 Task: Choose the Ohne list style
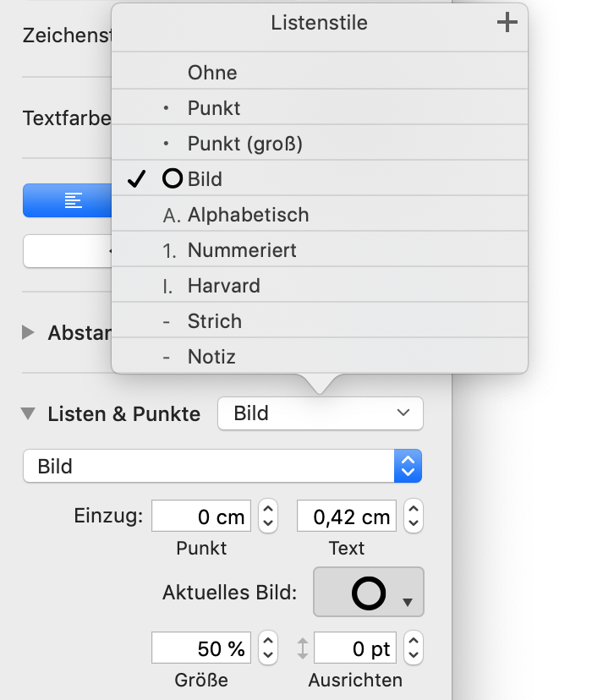tap(212, 73)
